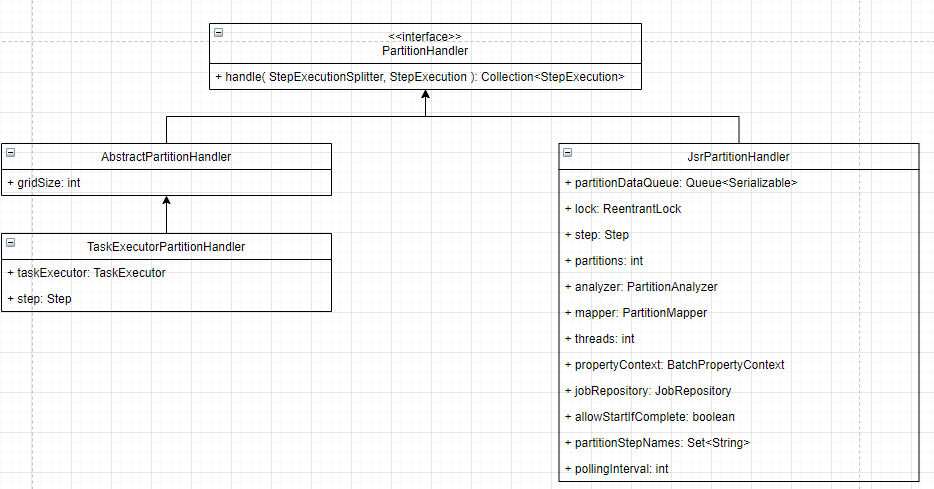Select the propertyContext: BatchPropertyContext attribute
The width and height of the screenshot is (934, 489).
click(x=739, y=365)
